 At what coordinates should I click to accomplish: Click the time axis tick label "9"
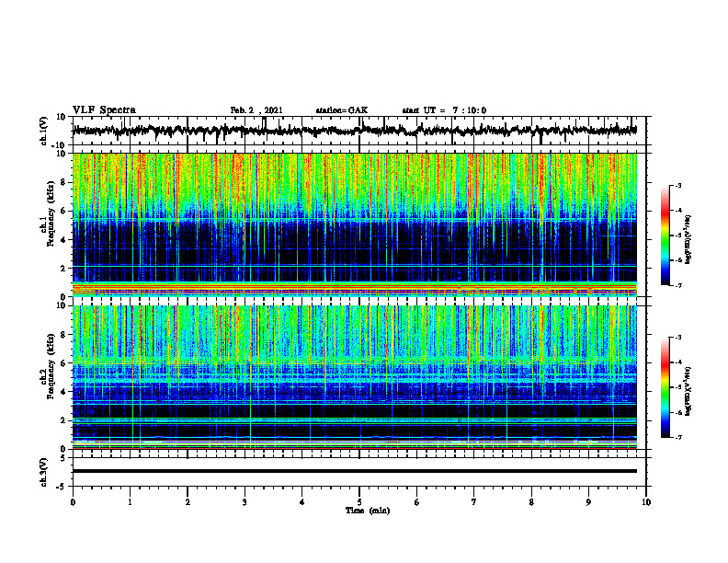(x=588, y=502)
